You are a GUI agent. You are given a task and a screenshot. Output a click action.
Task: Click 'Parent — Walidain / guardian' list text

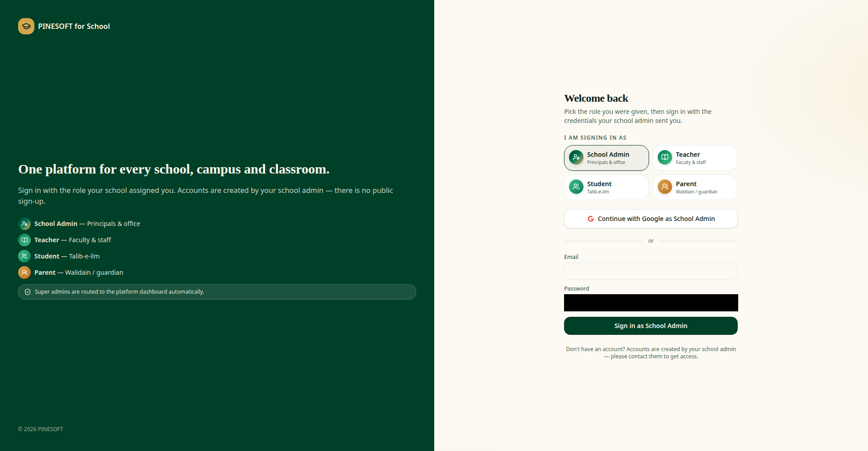click(x=79, y=272)
